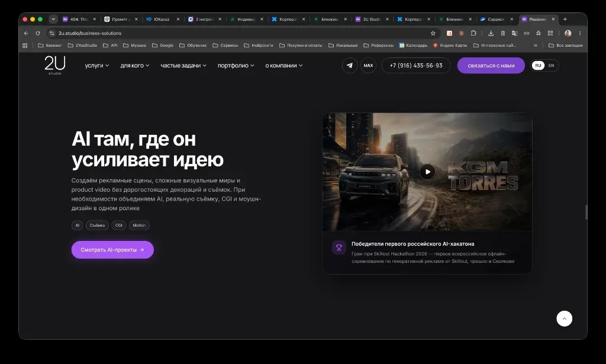Switch site language to RU
Image resolution: width=606 pixels, height=364 pixels.
click(538, 66)
